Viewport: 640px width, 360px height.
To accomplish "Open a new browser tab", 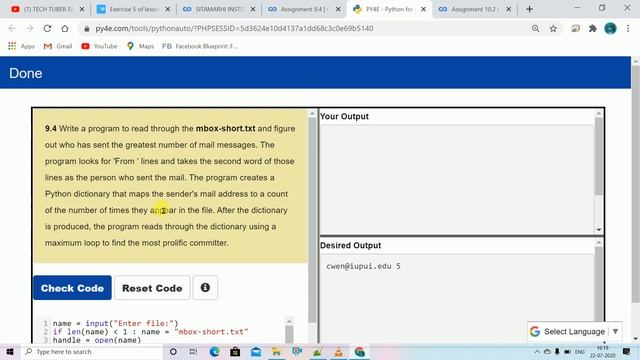I will point(529,9).
